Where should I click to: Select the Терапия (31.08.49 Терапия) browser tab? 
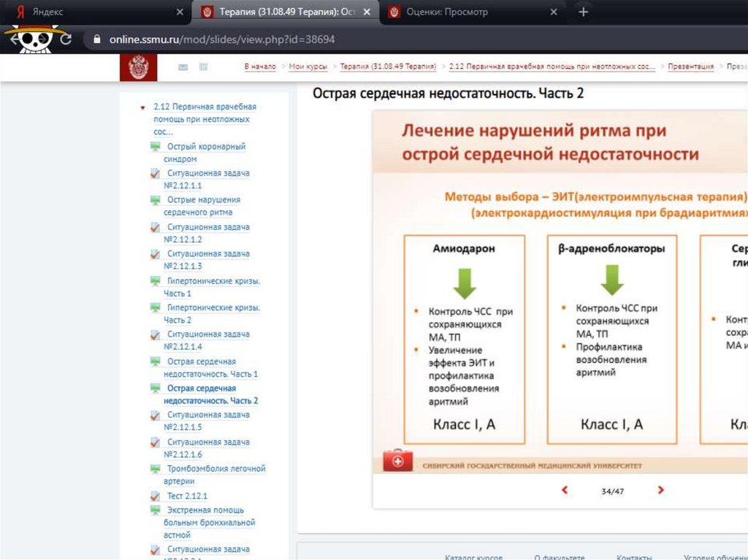(x=286, y=12)
